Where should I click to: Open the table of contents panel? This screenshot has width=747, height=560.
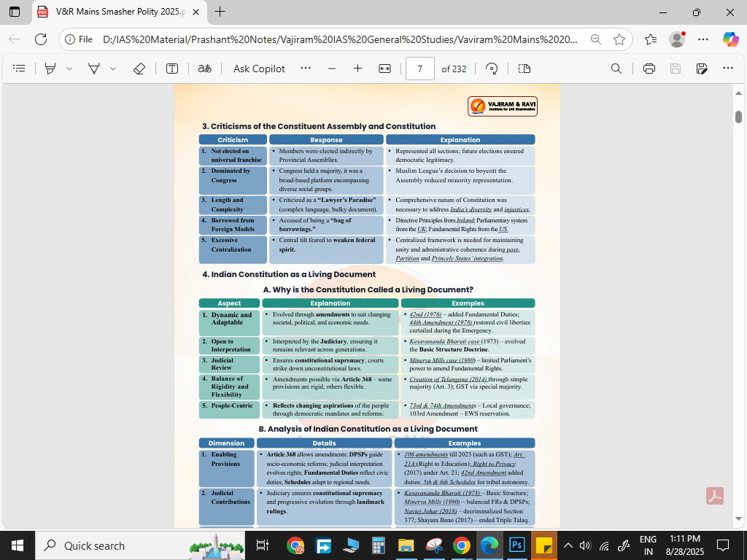point(20,69)
